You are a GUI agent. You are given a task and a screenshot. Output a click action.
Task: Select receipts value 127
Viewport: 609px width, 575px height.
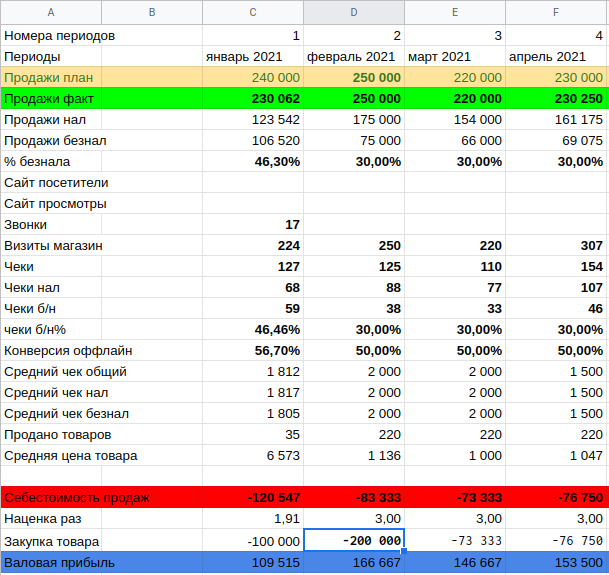(x=253, y=266)
